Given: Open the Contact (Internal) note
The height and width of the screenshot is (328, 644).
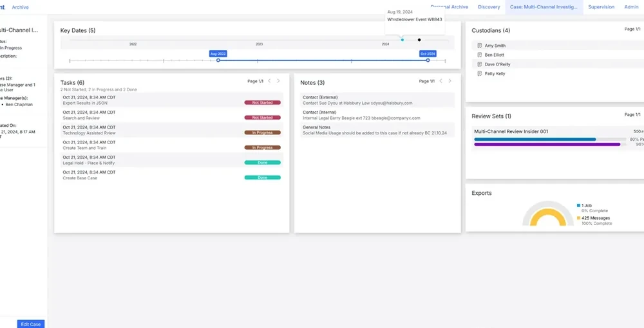Looking at the screenshot, I should click(377, 115).
